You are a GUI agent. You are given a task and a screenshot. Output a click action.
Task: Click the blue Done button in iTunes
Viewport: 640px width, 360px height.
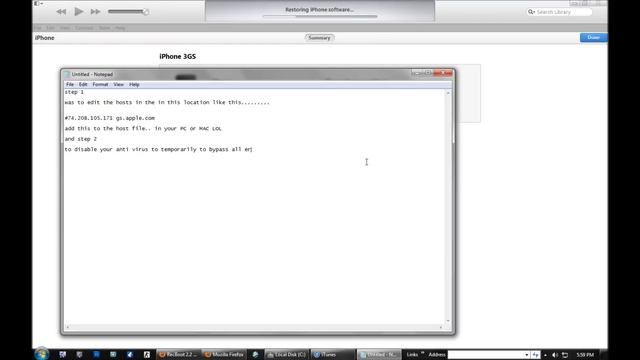pyautogui.click(x=593, y=38)
